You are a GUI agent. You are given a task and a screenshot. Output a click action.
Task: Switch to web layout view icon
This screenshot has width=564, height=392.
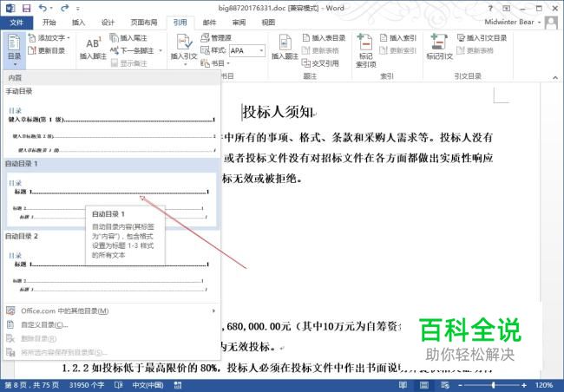pos(445,385)
